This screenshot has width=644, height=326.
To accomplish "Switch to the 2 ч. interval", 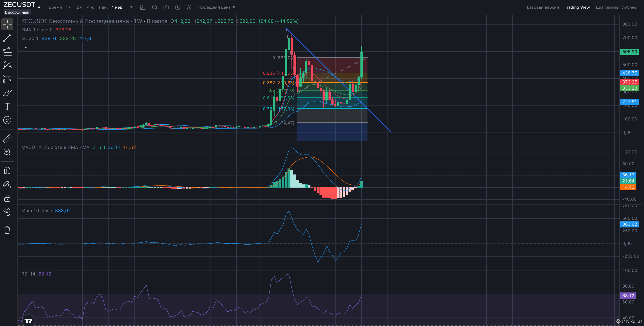I will click(x=80, y=7).
